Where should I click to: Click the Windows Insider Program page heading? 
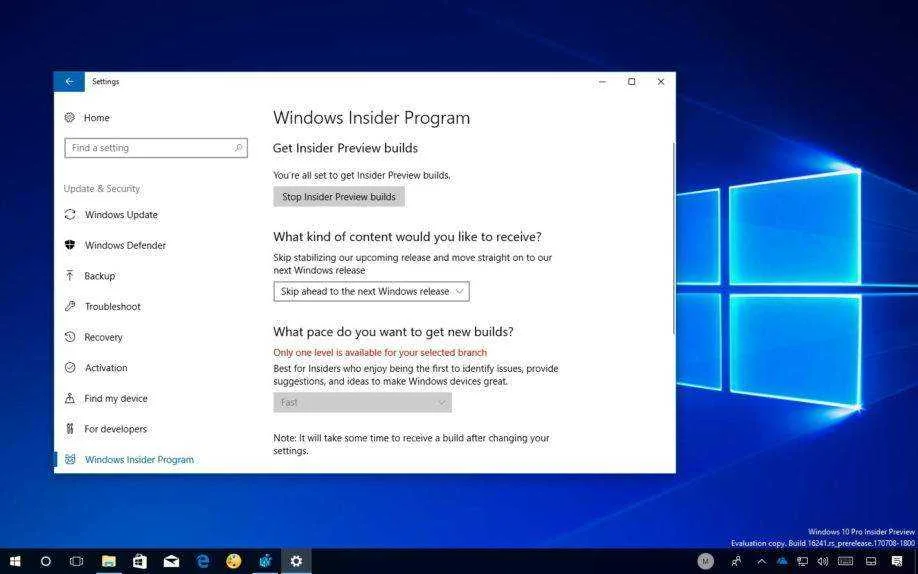coord(371,118)
